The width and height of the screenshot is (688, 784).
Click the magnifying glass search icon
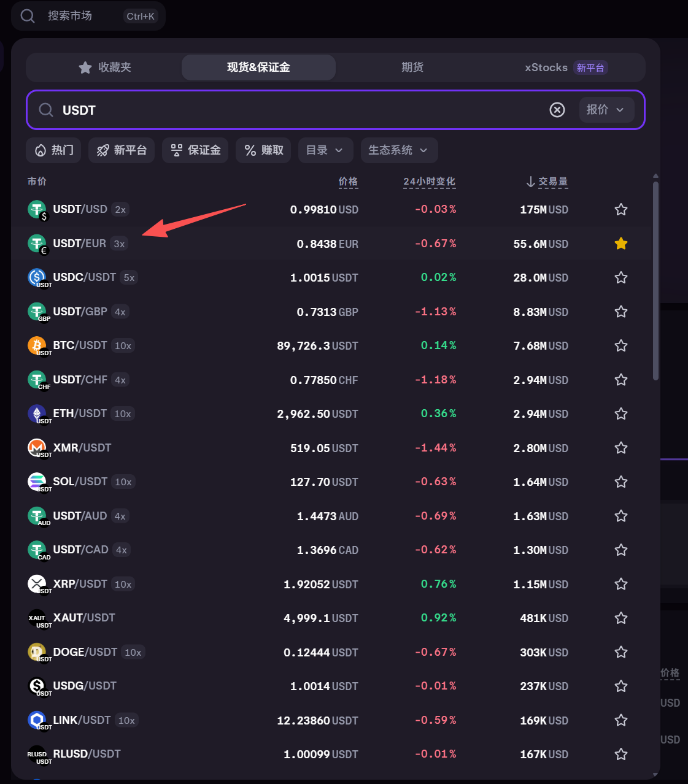point(28,16)
